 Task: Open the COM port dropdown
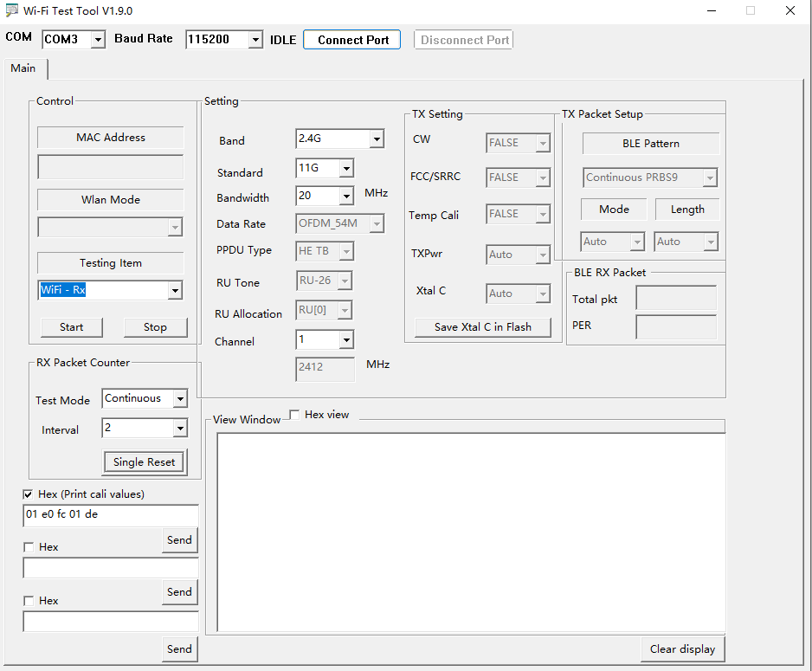[97, 40]
